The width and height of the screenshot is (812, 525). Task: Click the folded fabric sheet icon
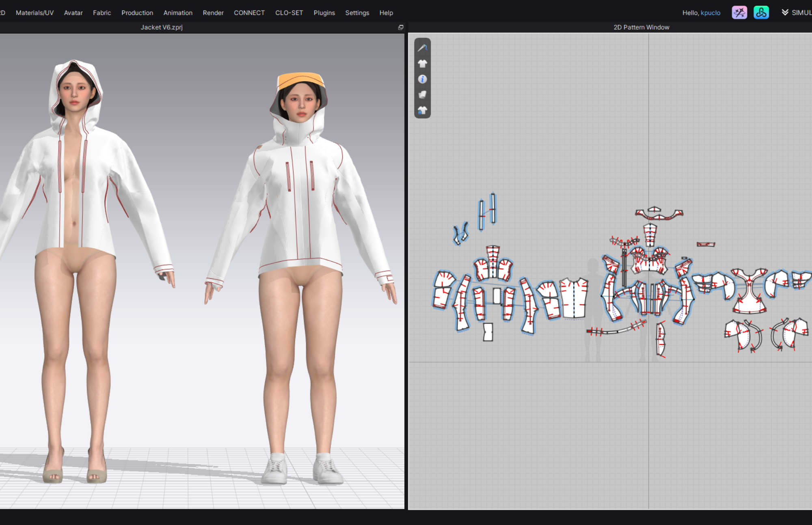pos(422,95)
